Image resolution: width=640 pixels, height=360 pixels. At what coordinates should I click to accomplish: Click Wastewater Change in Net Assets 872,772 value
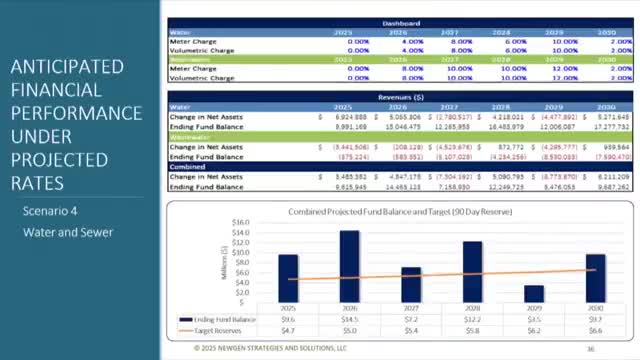coord(510,147)
